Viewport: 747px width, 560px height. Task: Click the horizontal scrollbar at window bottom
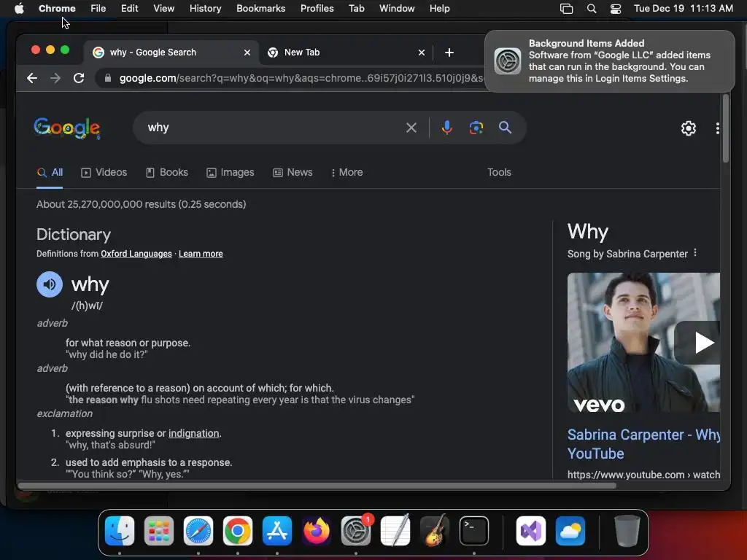[317, 486]
